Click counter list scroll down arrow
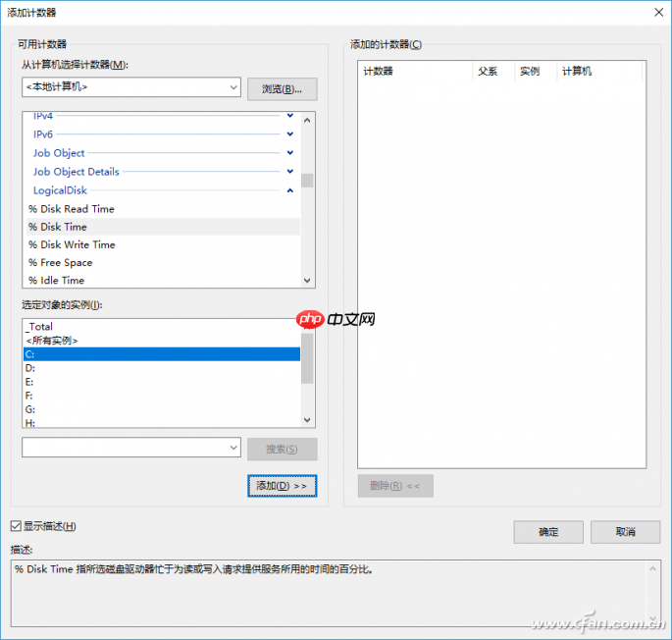Screen dimensions: 672x640 click(307, 281)
